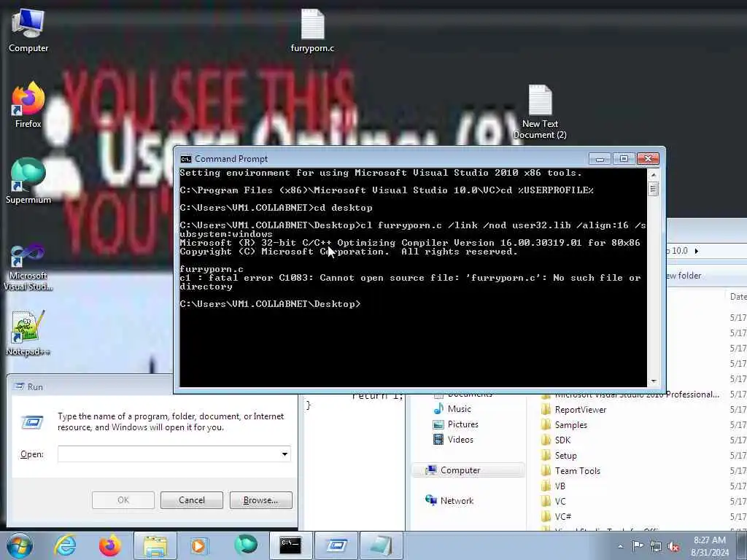Select the Supermium desktop shortcut
The width and height of the screenshot is (747, 560).
(28, 182)
